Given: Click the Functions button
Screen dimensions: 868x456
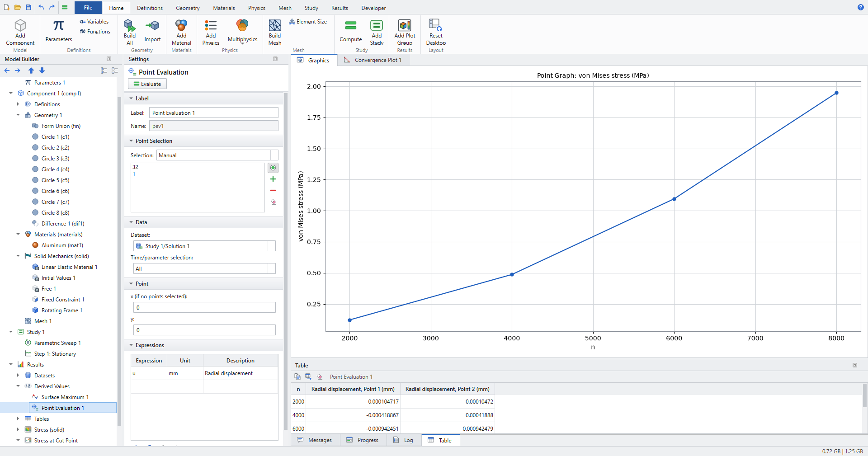Looking at the screenshot, I should click(95, 32).
